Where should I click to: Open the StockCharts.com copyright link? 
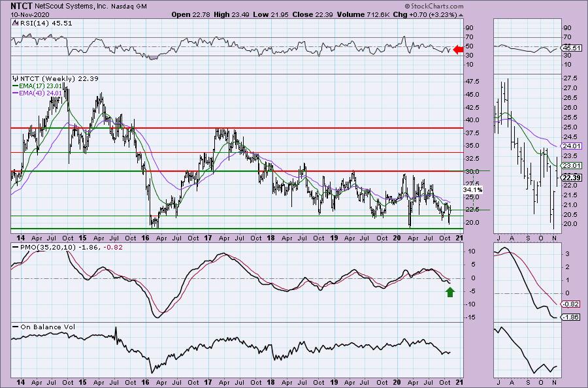click(x=434, y=6)
